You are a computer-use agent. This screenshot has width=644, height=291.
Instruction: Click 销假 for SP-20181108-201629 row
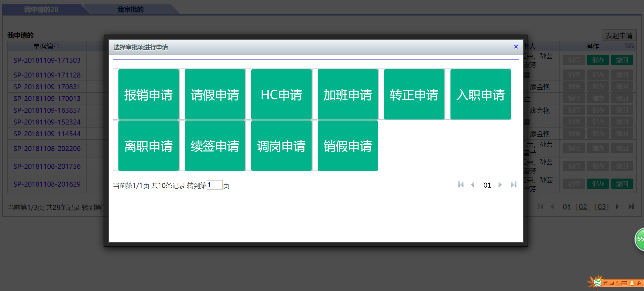tap(574, 184)
